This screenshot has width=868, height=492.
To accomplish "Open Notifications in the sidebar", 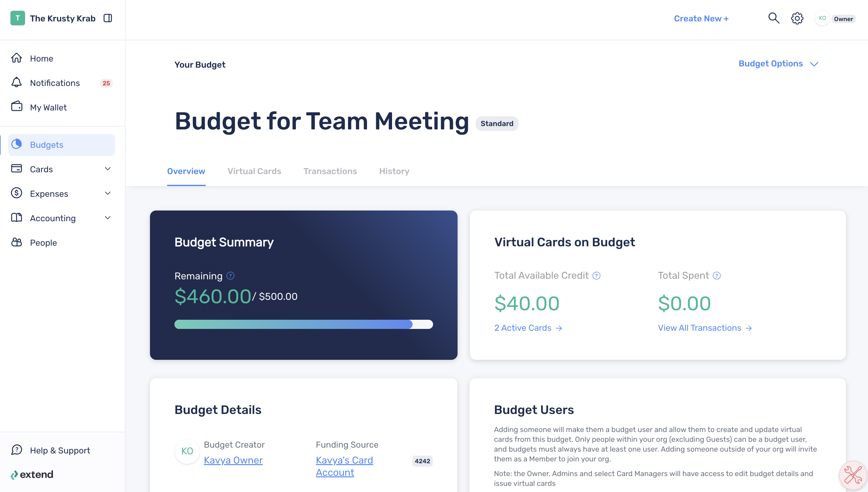I will coord(62,83).
